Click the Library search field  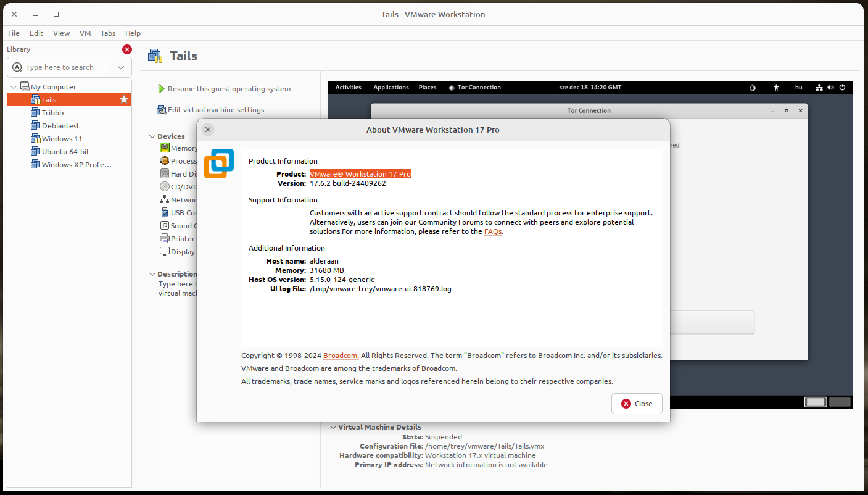59,67
